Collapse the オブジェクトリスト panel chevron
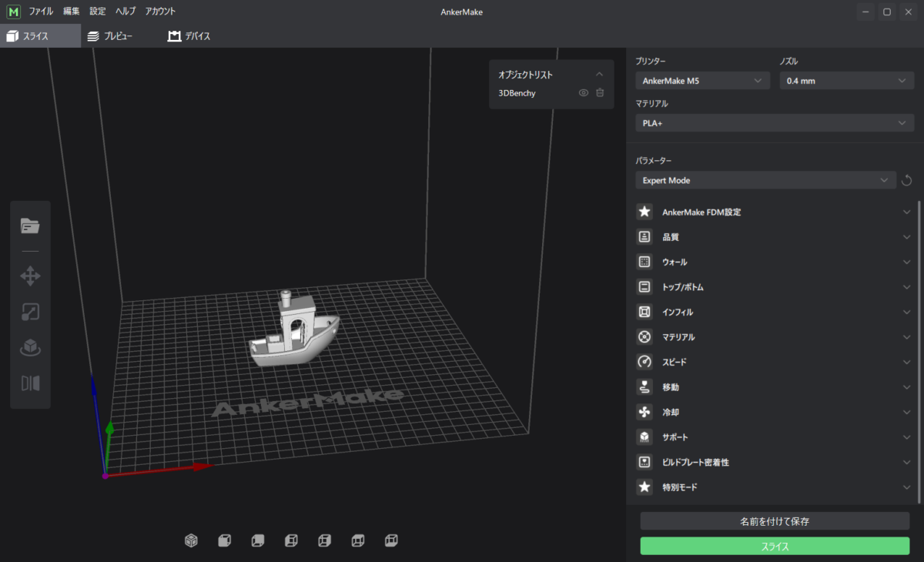The width and height of the screenshot is (924, 562). pos(599,75)
